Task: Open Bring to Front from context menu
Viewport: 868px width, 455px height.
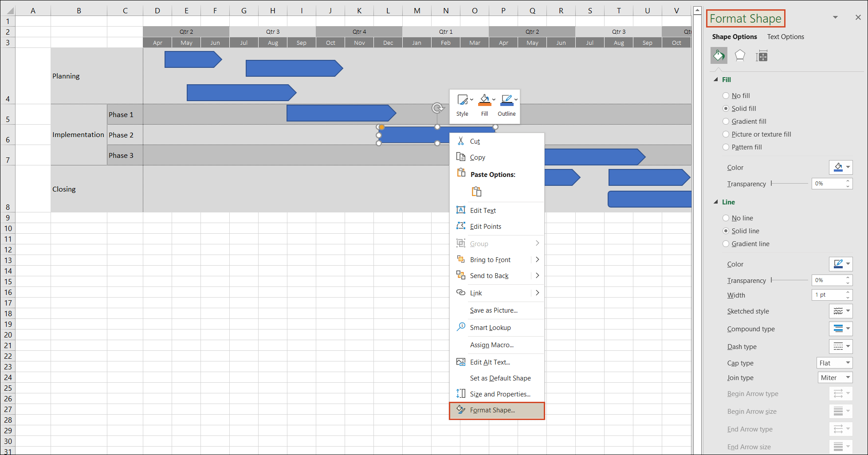Action: point(490,259)
